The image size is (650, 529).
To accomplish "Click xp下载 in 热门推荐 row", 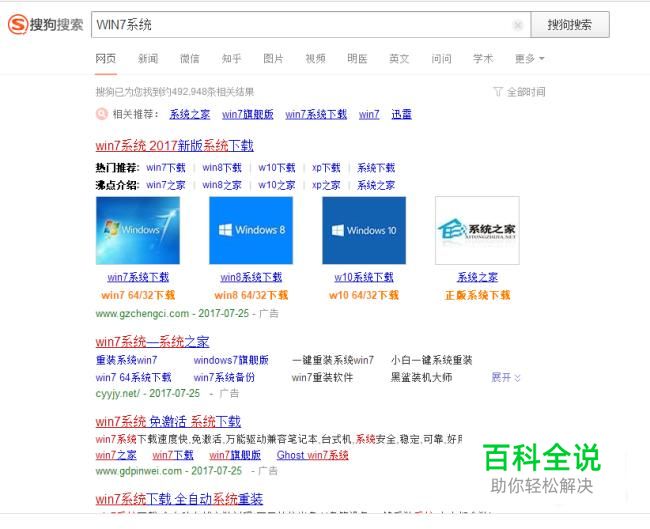I will [326, 167].
